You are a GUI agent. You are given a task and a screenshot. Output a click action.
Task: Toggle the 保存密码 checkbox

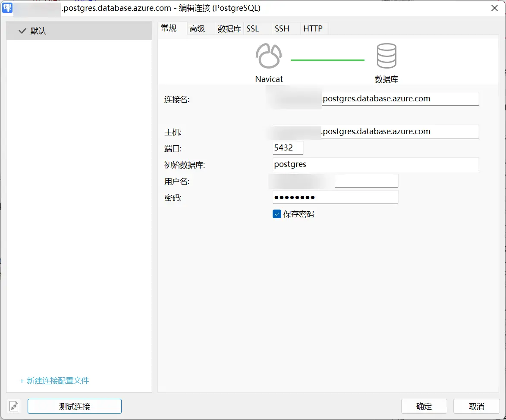tap(277, 214)
